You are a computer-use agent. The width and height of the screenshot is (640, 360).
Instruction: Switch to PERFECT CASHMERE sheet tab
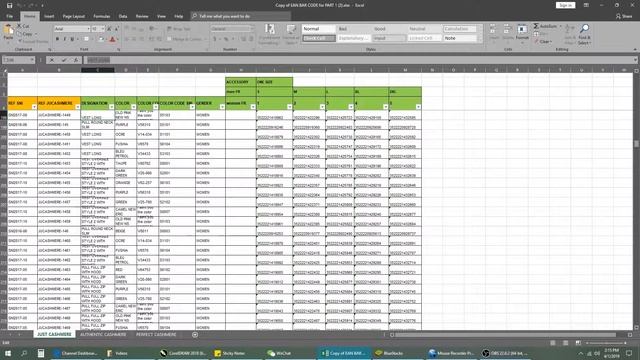[156, 335]
